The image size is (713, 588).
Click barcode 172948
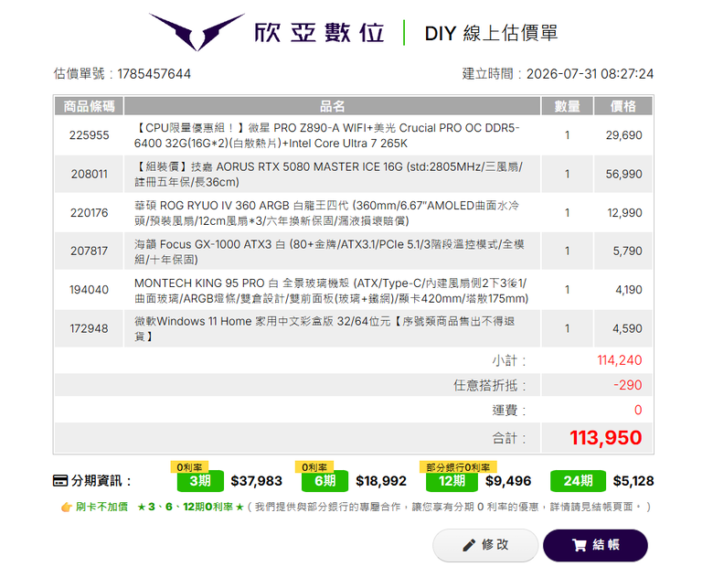click(90, 328)
